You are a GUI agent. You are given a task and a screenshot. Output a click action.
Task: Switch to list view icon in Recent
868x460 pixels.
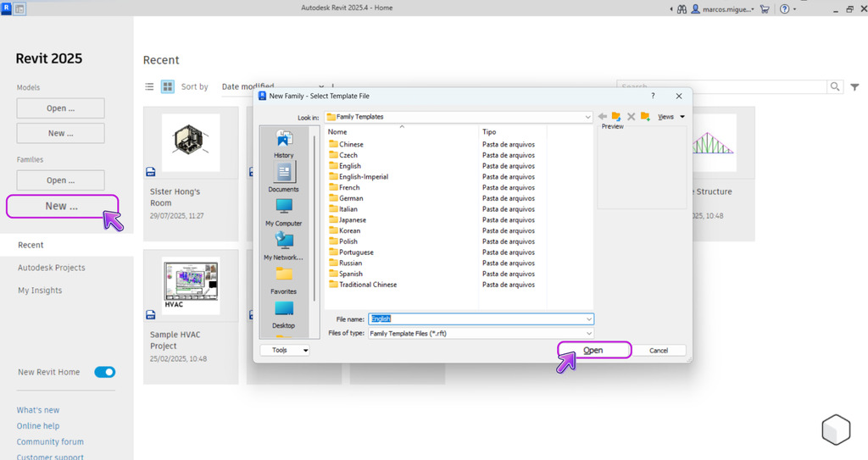point(149,86)
